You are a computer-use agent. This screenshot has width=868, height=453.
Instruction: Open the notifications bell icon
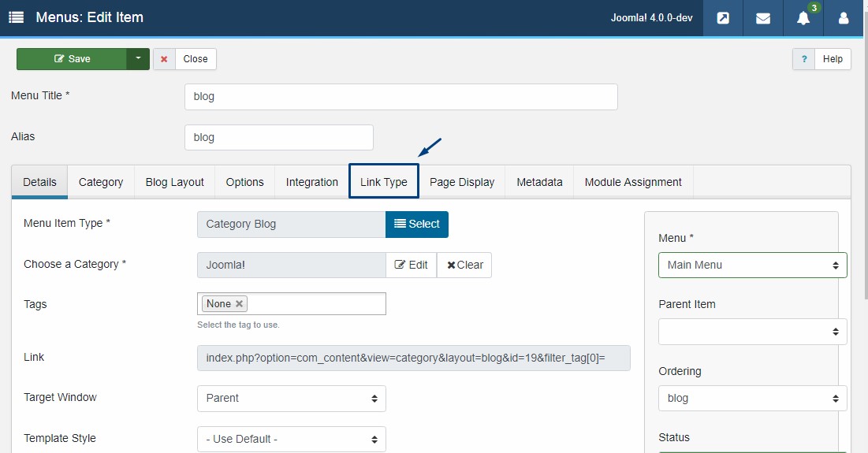(803, 18)
